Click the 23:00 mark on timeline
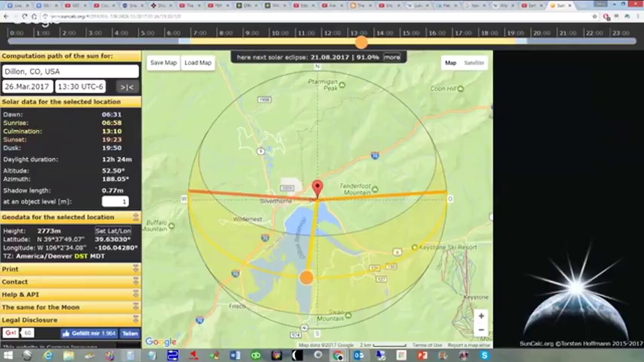Viewport: 644px width, 362px height. 620,33
